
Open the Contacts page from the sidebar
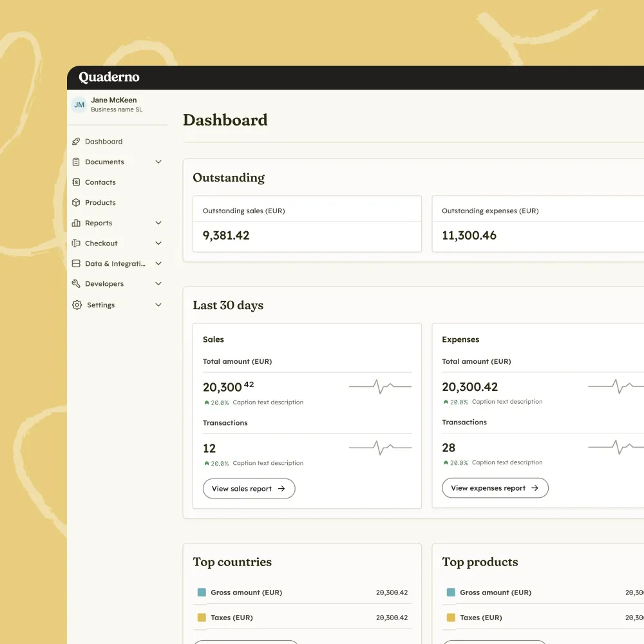click(x=100, y=182)
